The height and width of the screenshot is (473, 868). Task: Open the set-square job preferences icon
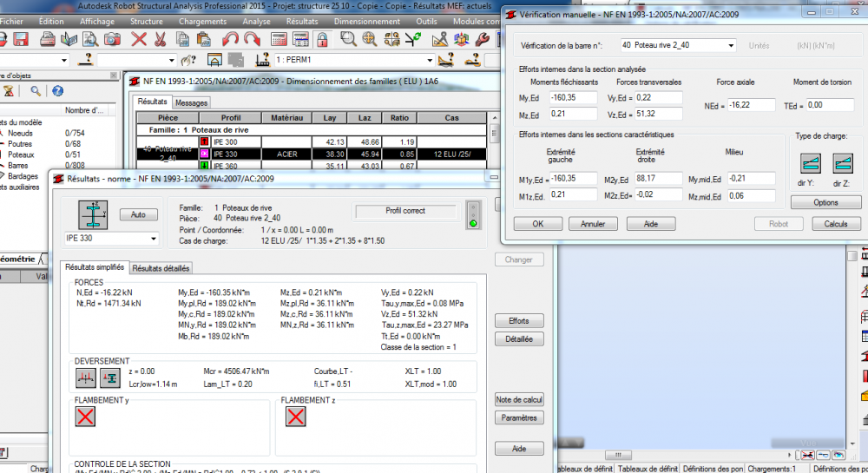click(x=439, y=39)
